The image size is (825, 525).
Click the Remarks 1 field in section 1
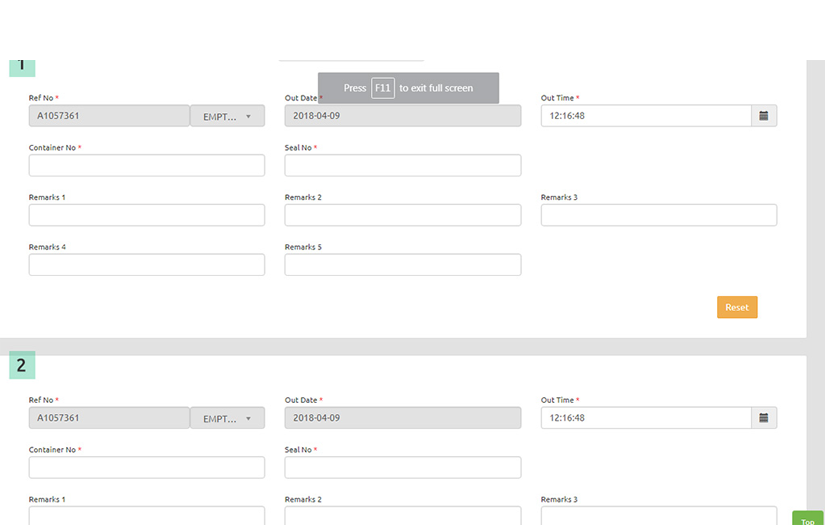point(147,215)
